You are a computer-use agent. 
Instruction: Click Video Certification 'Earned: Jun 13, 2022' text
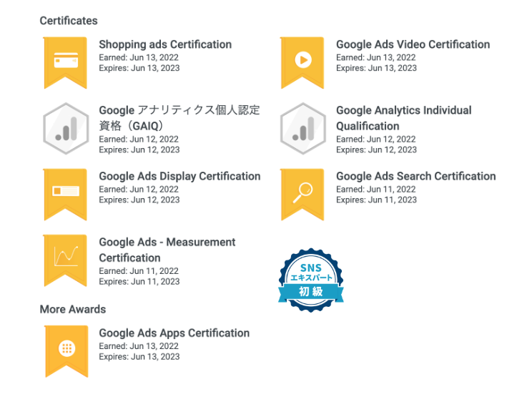pos(375,58)
